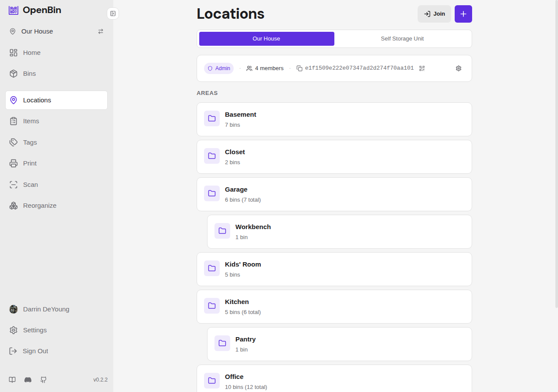Open the documentation book icon
The image size is (558, 392).
point(12,380)
